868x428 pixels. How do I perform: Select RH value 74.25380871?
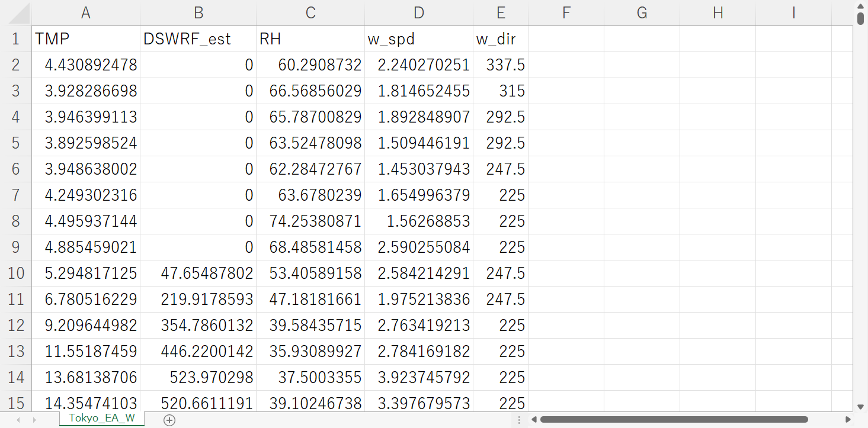click(310, 221)
